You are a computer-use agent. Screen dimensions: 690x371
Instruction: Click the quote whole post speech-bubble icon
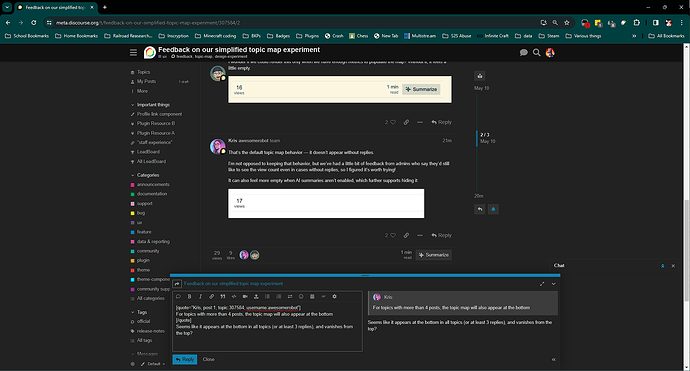[x=178, y=297]
